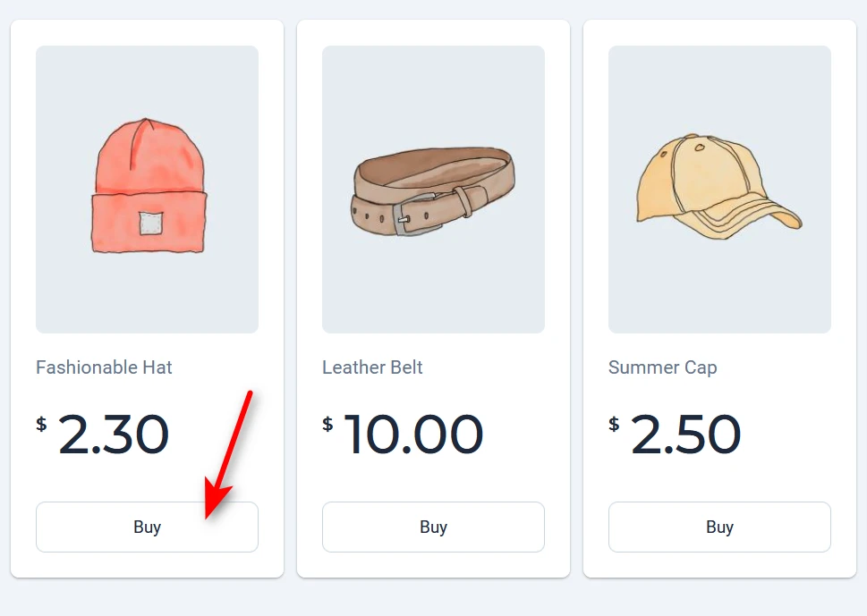Click the 2.30 price of the hat

click(x=114, y=435)
